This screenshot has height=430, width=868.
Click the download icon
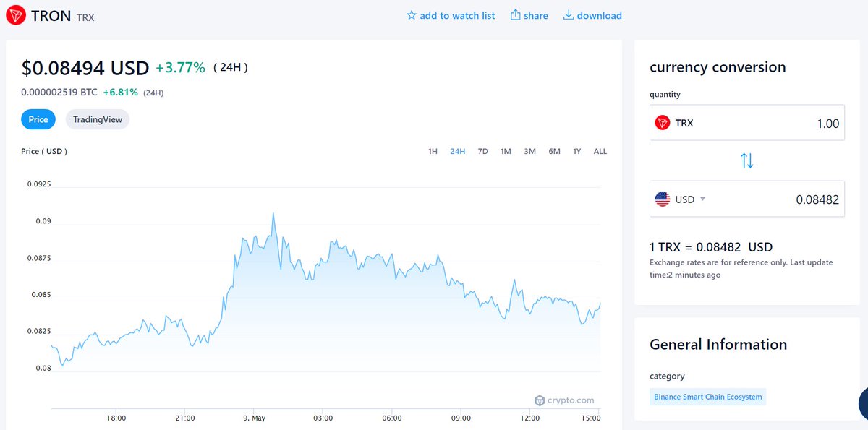tap(569, 15)
